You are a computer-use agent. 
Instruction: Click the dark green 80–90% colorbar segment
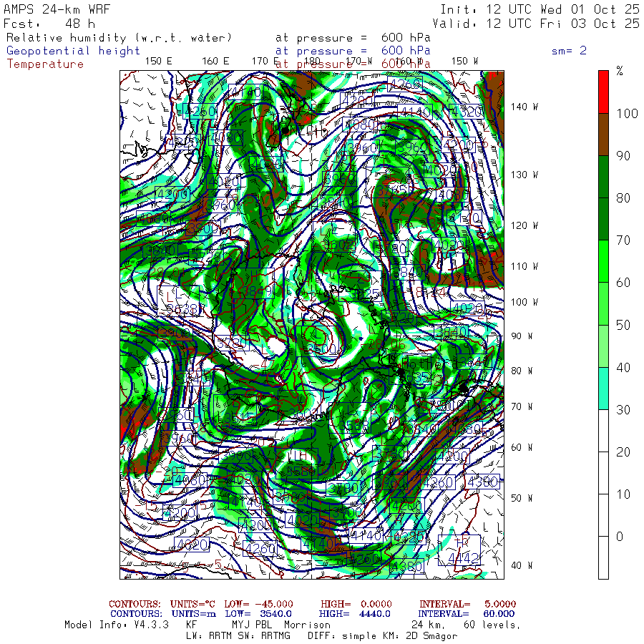coord(603,177)
